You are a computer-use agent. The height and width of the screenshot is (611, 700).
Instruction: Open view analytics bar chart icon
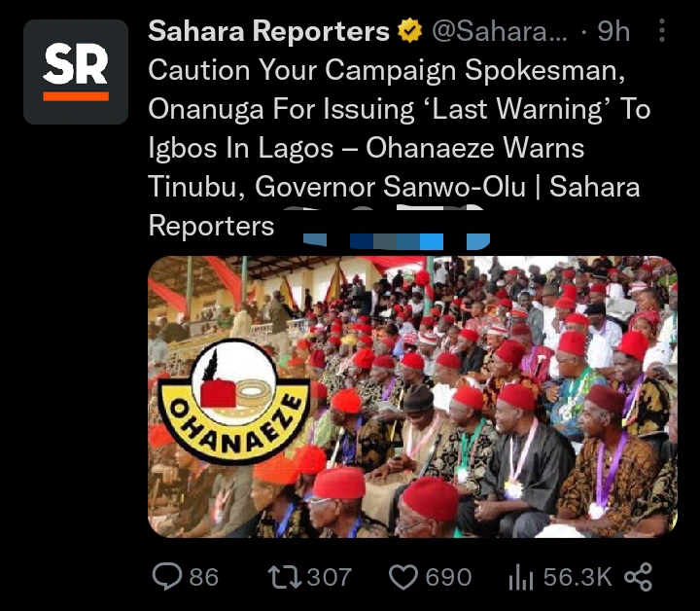[x=521, y=577]
